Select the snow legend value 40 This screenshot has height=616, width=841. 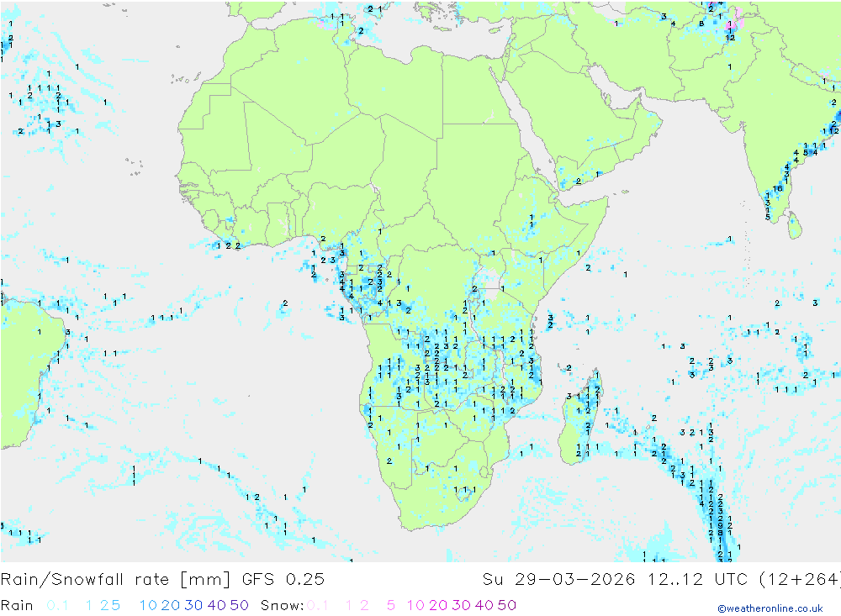point(484,605)
